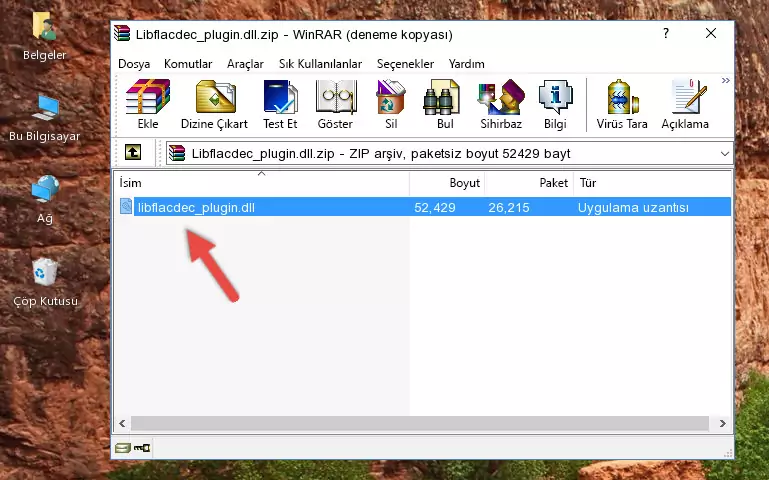Open the Yardım menu
The image size is (769, 480).
466,64
